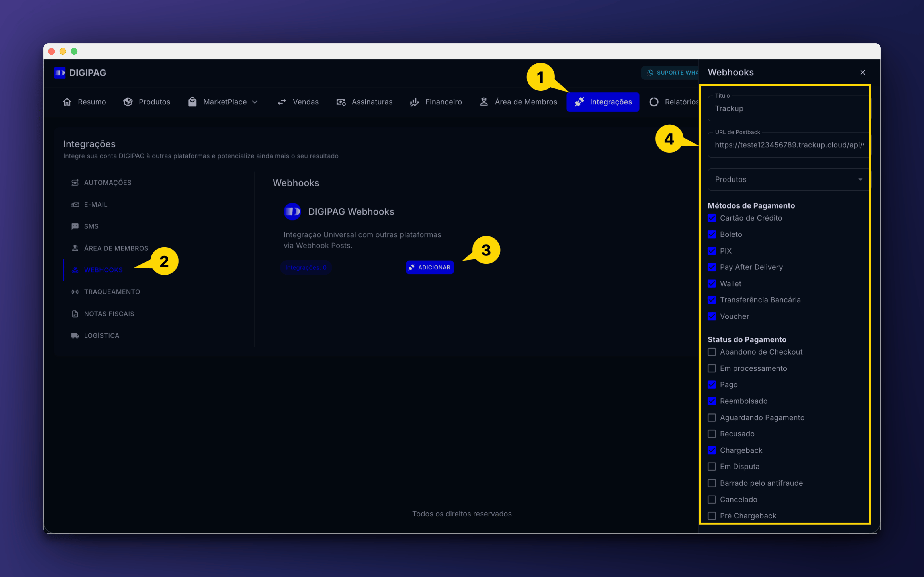This screenshot has height=577, width=924.
Task: Enable Barrado pelo antifraude status
Action: point(712,483)
